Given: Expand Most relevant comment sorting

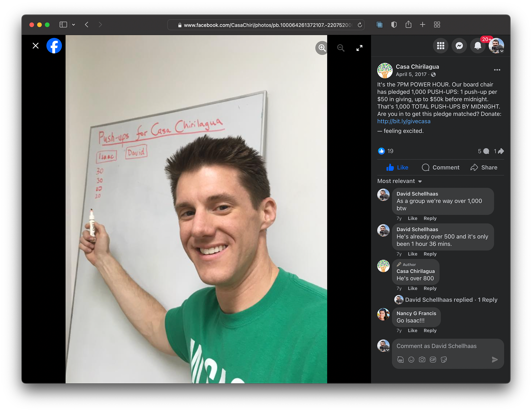Looking at the screenshot, I should pos(399,181).
